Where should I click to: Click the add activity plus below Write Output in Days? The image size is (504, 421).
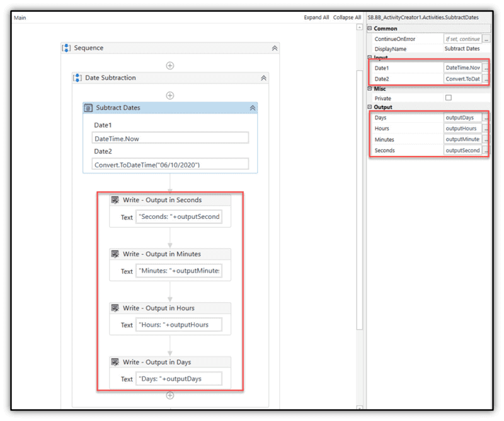[x=169, y=395]
